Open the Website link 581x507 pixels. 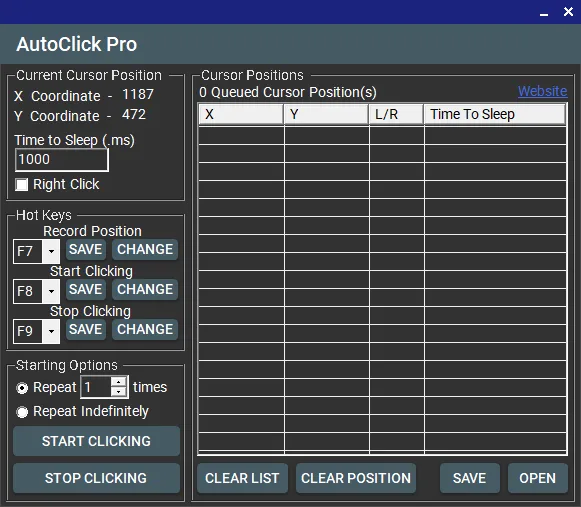pos(542,91)
